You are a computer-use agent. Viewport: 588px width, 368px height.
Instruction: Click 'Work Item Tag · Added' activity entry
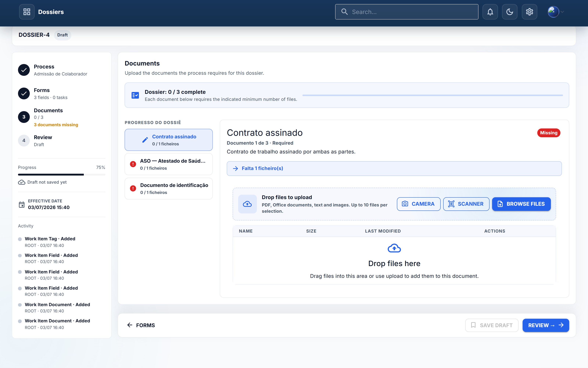tap(50, 239)
